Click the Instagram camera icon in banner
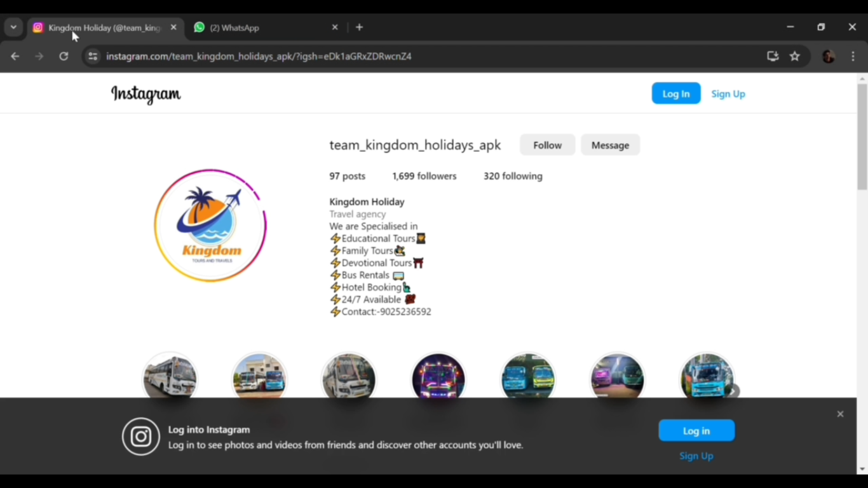The image size is (868, 488). click(141, 437)
